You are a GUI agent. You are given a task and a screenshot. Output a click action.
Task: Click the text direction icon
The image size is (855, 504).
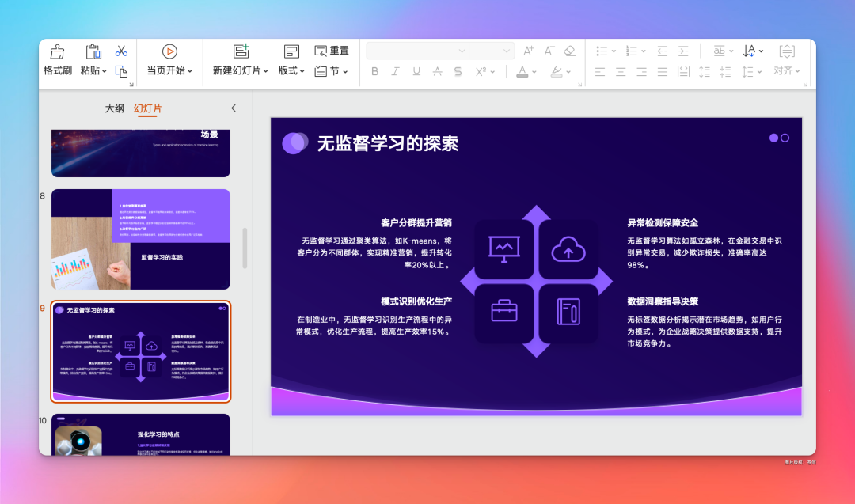coord(750,51)
